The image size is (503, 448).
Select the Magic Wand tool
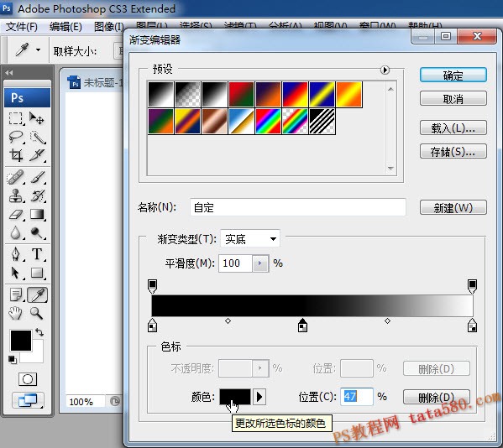click(38, 137)
